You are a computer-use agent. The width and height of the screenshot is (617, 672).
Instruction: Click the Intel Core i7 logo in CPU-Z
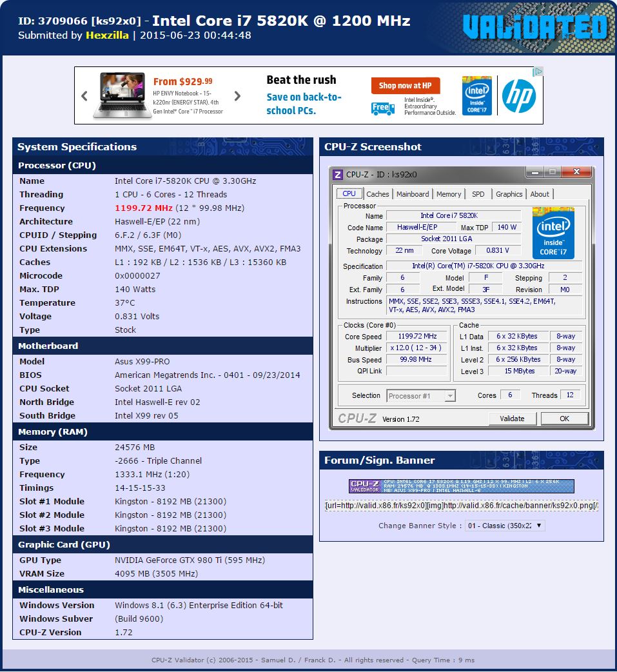click(x=553, y=233)
